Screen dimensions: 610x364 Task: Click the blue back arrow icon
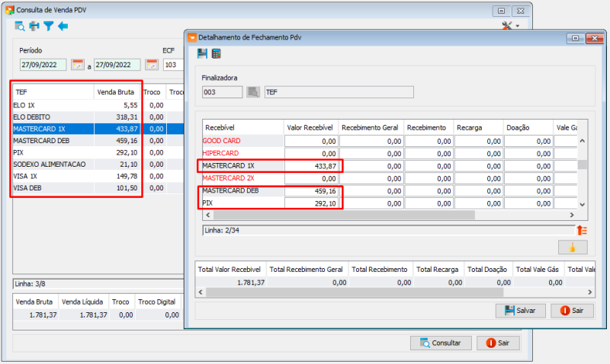pyautogui.click(x=63, y=27)
